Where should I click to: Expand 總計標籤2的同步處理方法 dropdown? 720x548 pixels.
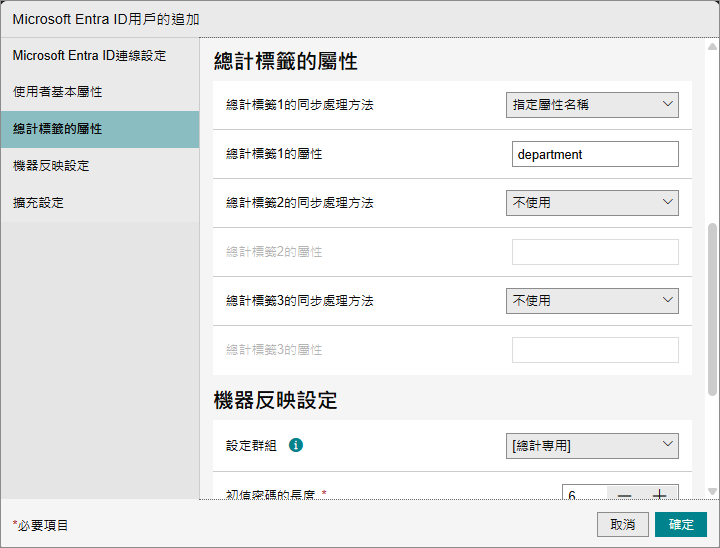(x=592, y=202)
